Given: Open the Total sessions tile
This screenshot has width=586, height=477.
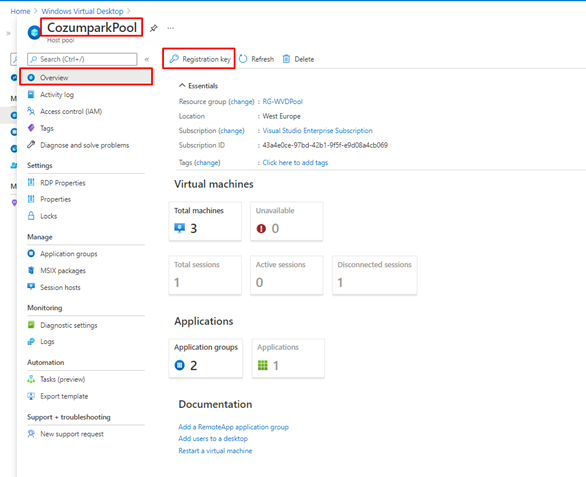Looking at the screenshot, I should click(x=205, y=275).
